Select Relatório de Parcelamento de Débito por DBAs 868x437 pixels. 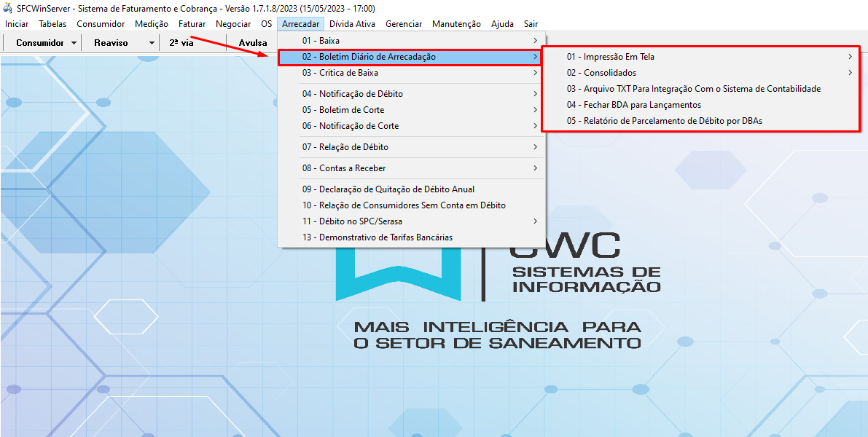click(664, 121)
